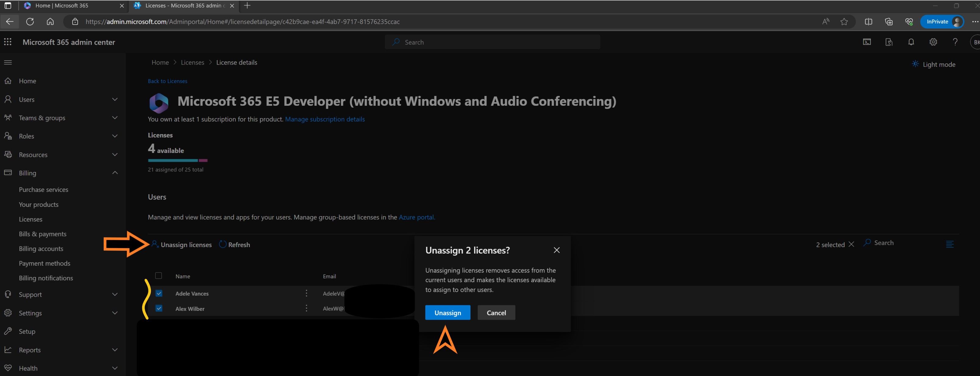Clear the 2 selected users X

(x=851, y=244)
